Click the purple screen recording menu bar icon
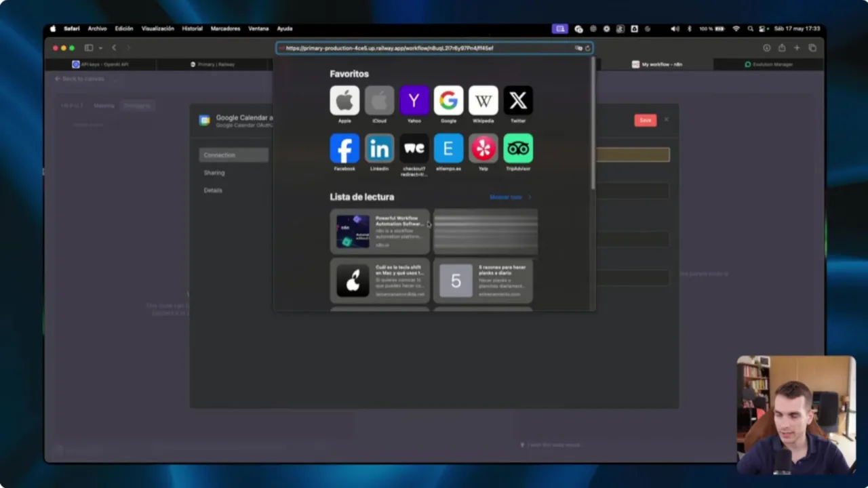 (x=559, y=28)
